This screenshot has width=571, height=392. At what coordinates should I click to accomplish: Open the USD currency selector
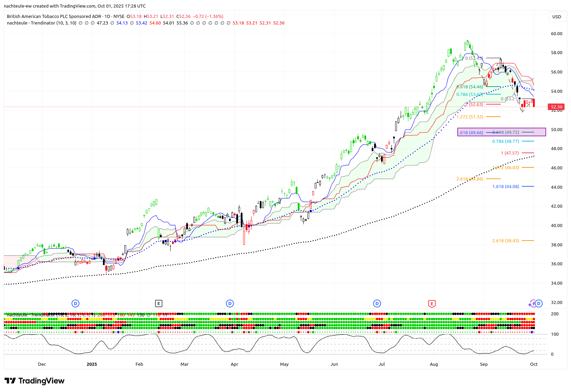pyautogui.click(x=556, y=17)
